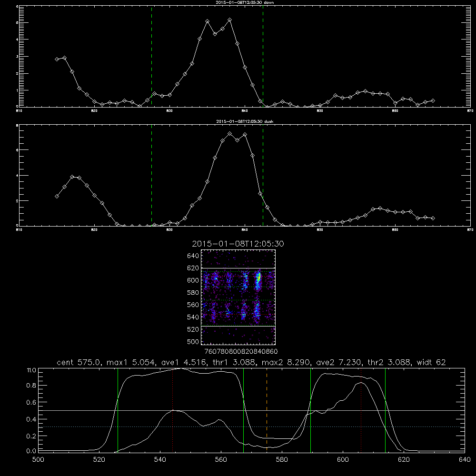This screenshot has height=476, width=476.
Task: Click the solid horizontal 0.5 line in bottom plot
Action: (251, 410)
